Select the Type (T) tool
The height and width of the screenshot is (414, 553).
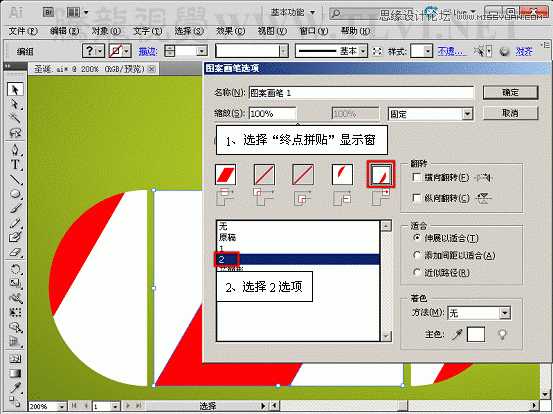(x=15, y=165)
